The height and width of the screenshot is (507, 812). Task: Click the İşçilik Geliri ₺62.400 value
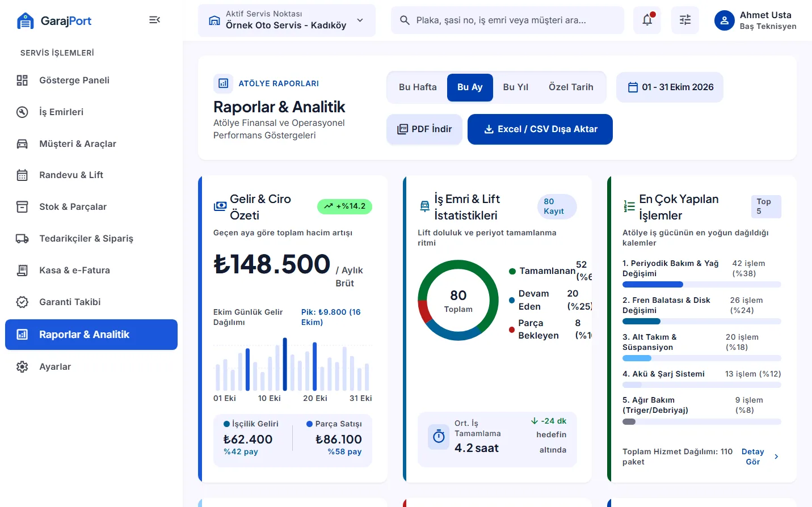248,440
